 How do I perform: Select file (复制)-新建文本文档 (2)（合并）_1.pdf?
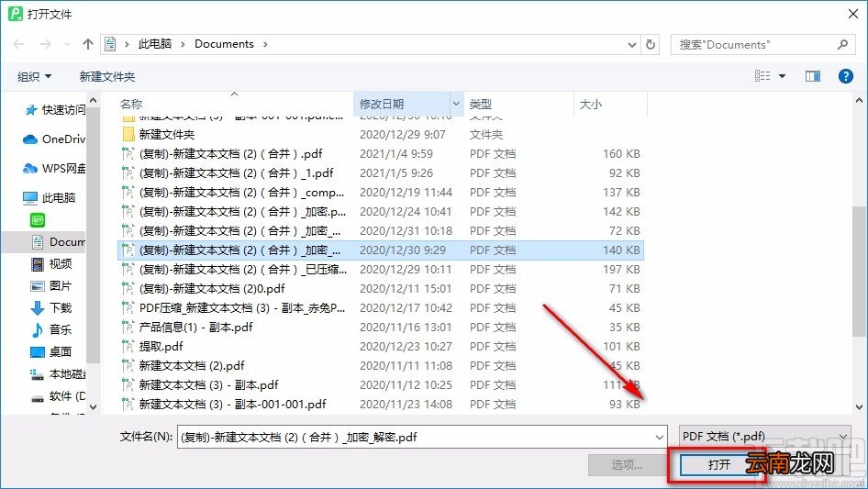tap(381, 172)
